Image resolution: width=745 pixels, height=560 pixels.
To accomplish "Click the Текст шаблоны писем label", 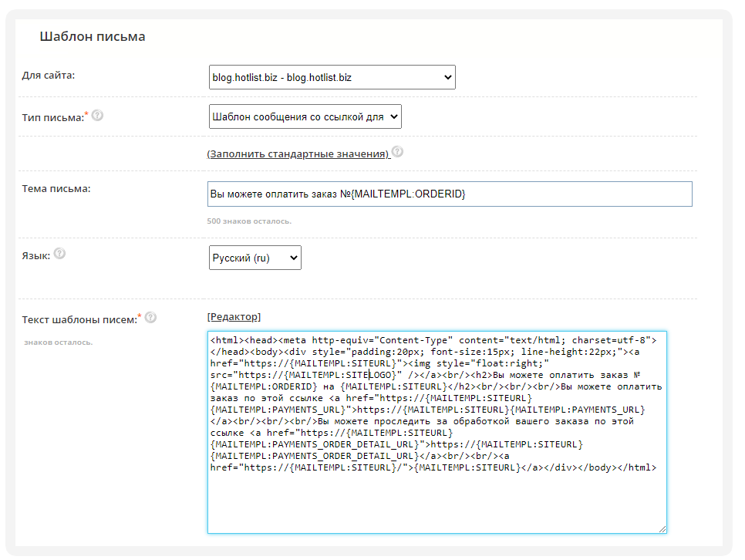I will 79,319.
